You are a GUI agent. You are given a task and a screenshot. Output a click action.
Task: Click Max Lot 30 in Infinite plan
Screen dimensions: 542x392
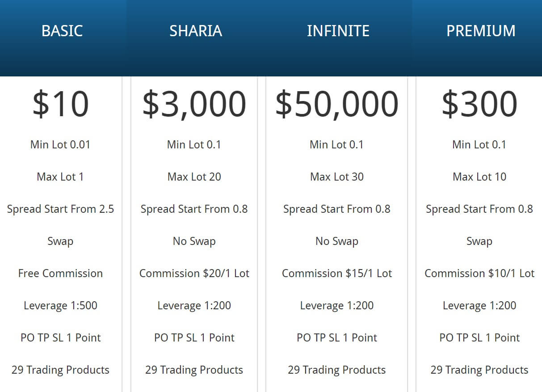coord(336,177)
